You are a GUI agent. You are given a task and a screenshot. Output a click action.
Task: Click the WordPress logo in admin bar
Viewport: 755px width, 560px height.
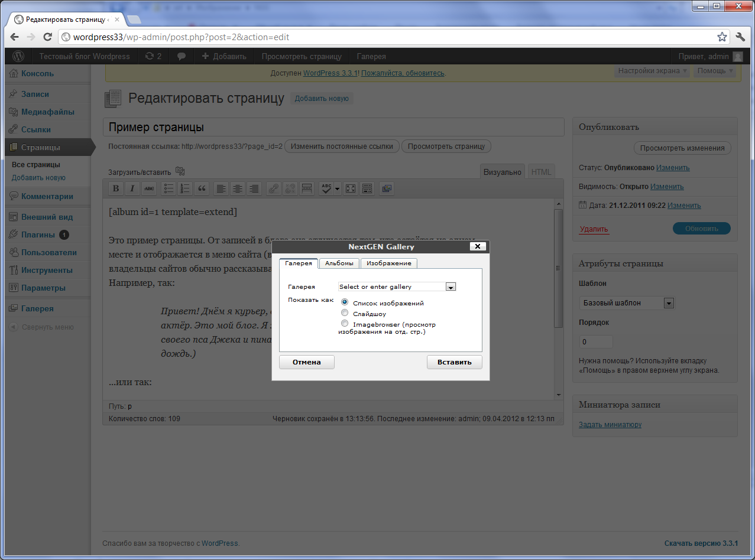click(18, 56)
